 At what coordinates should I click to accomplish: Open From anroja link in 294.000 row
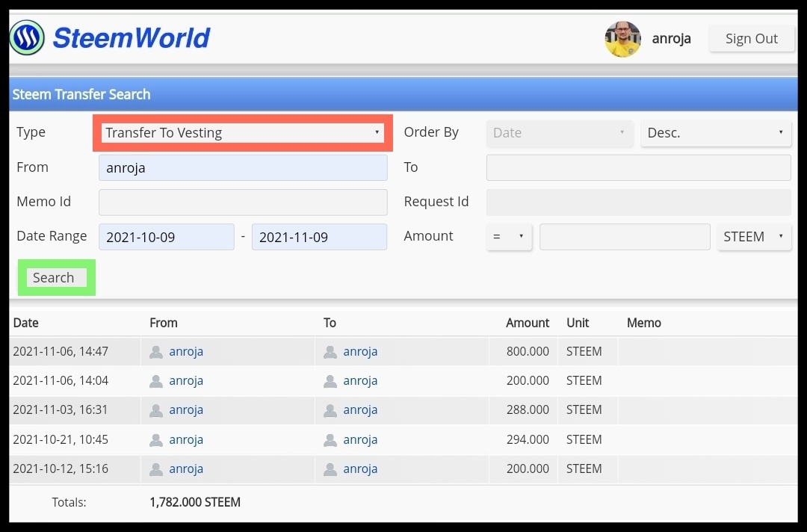coord(186,440)
